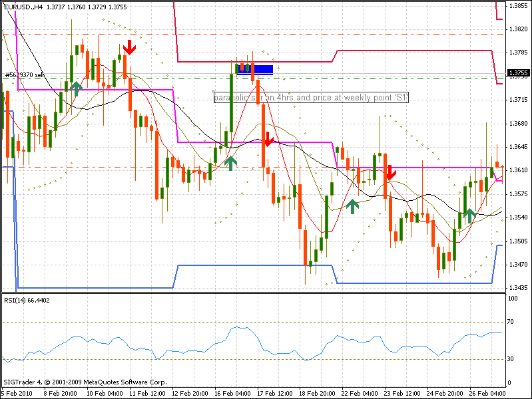Viewport: 532px width, 399px height.
Task: Click the current price tag 1.3755
Action: (518, 73)
